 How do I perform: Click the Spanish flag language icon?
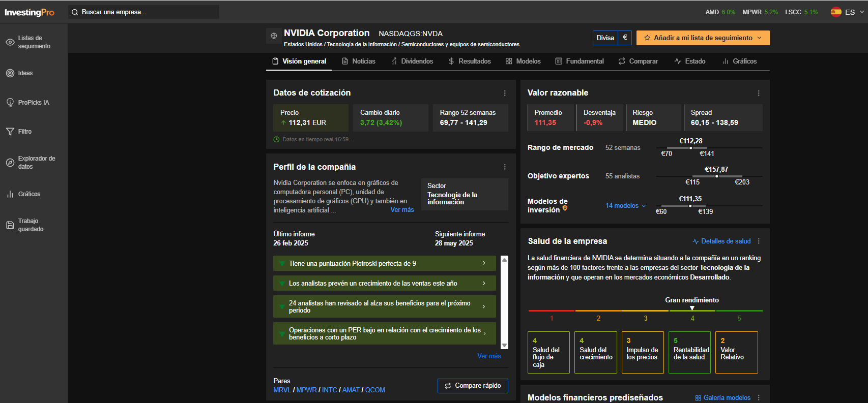tap(836, 12)
